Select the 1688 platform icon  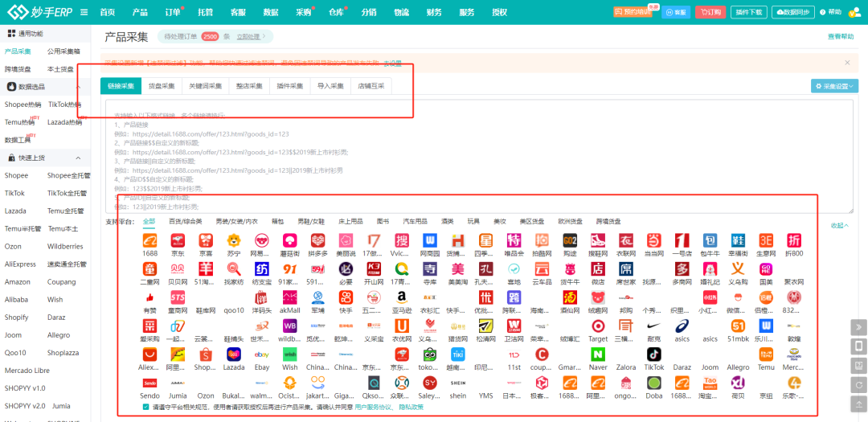pos(150,240)
